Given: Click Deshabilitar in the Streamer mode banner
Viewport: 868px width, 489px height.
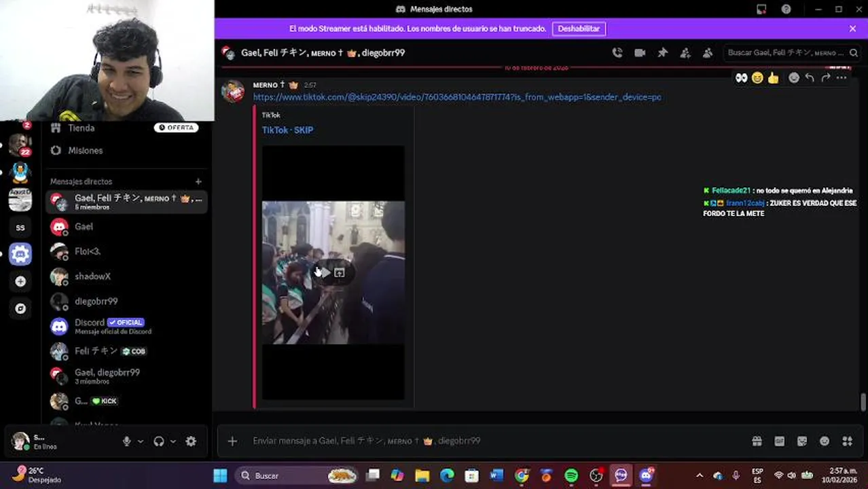Looking at the screenshot, I should coord(579,29).
